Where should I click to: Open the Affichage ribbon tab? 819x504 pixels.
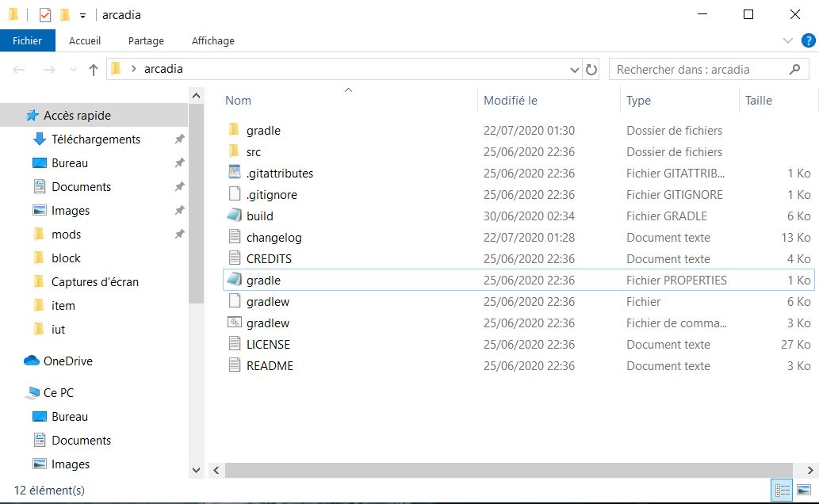212,40
